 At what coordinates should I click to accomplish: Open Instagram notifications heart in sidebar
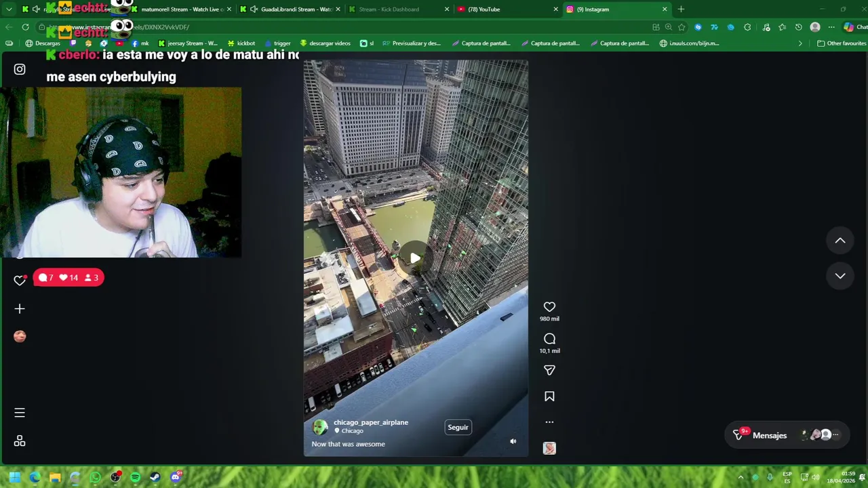tap(20, 280)
